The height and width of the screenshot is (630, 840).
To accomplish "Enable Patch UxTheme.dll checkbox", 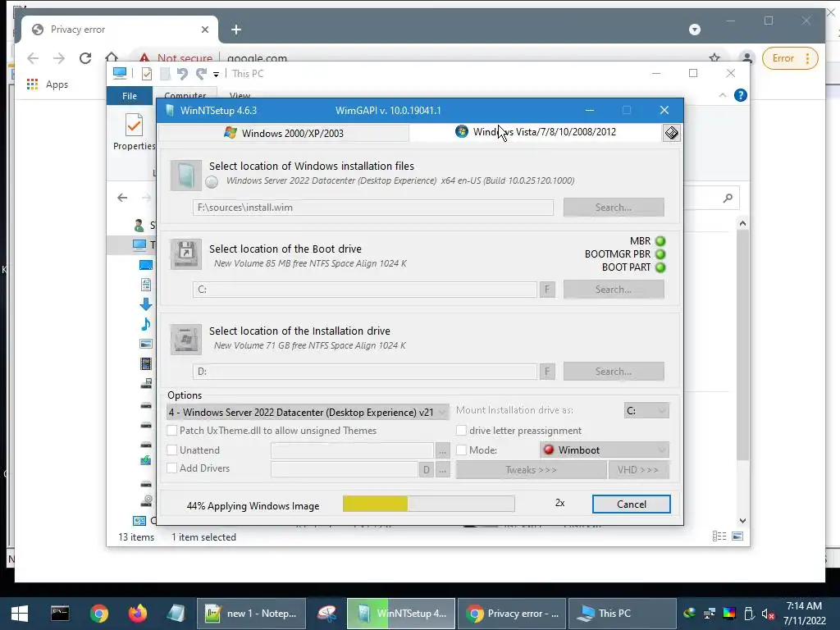I will click(x=172, y=430).
